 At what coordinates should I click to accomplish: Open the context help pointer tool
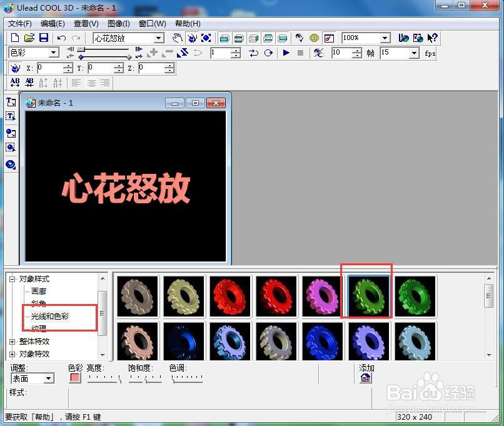[432, 38]
